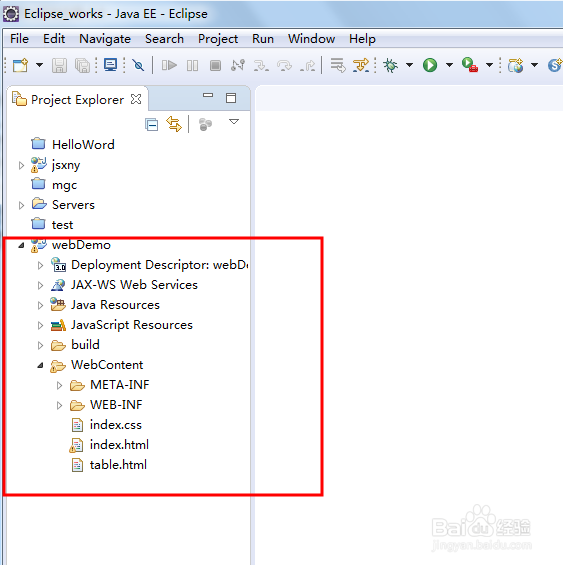Expand the jsxny project
Image resolution: width=563 pixels, height=565 pixels.
tap(21, 165)
